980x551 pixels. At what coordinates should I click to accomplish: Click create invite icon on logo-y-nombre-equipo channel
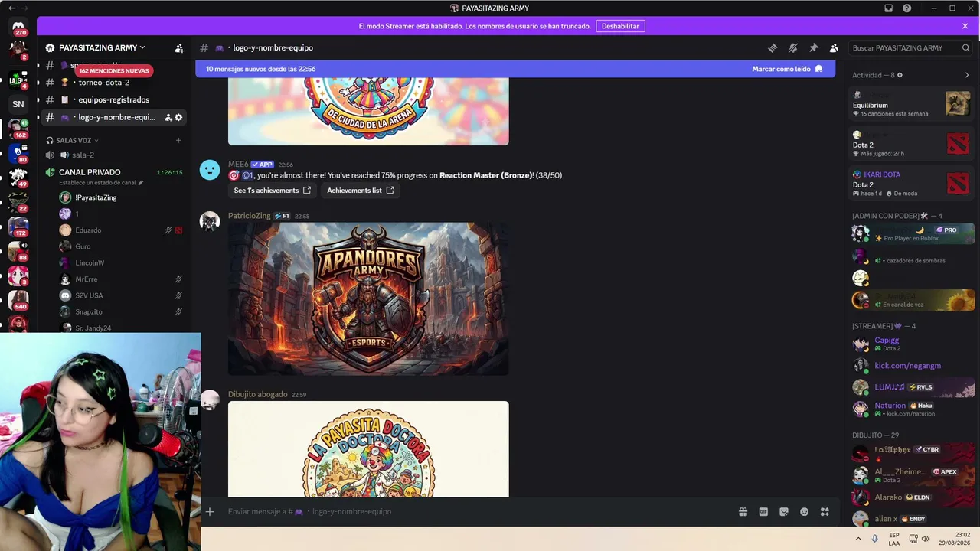tap(168, 117)
